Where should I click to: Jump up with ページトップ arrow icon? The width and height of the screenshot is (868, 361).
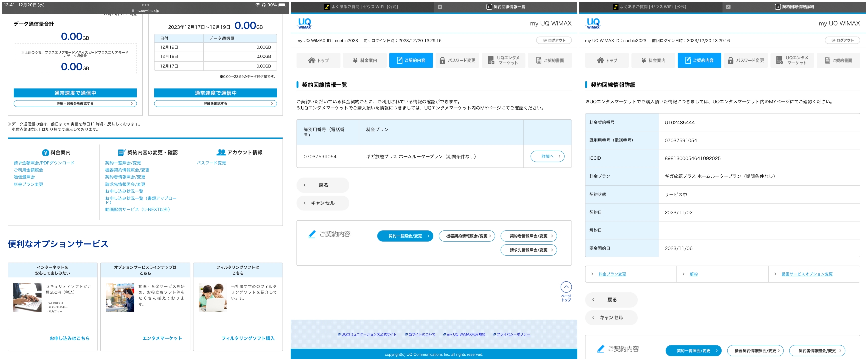[x=566, y=287]
